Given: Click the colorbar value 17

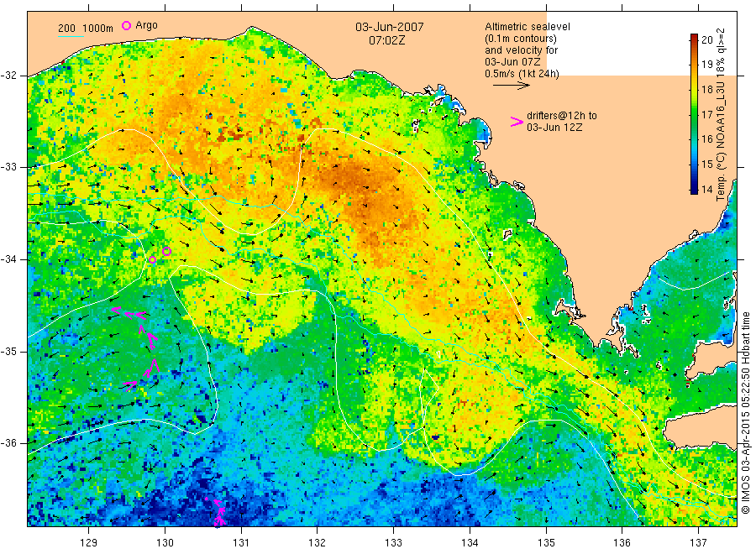Looking at the screenshot, I should tap(706, 115).
